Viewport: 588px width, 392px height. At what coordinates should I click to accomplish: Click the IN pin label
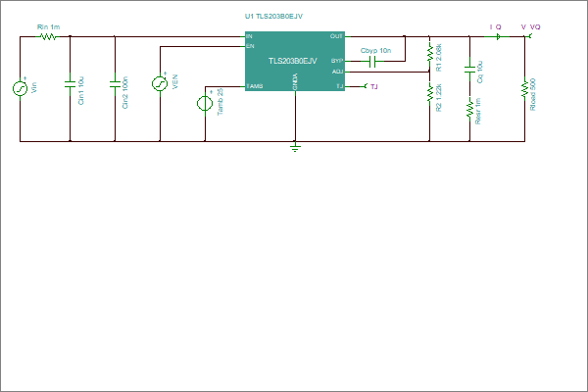pos(249,36)
